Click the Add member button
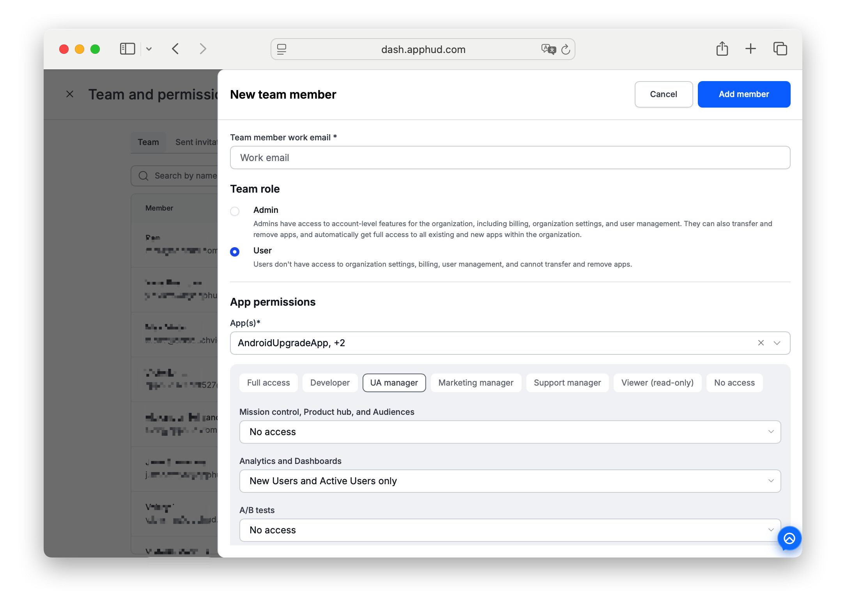The height and width of the screenshot is (616, 846). pyautogui.click(x=744, y=94)
